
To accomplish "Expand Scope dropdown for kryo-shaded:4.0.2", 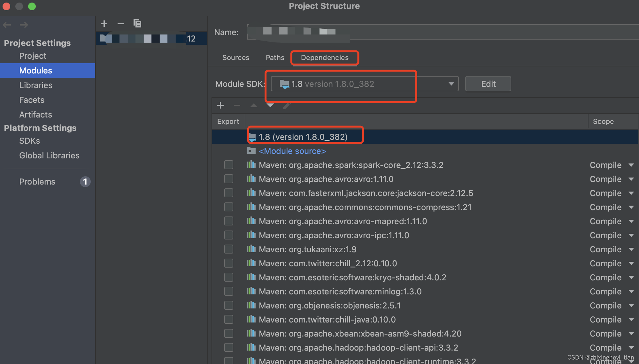I will (x=631, y=277).
